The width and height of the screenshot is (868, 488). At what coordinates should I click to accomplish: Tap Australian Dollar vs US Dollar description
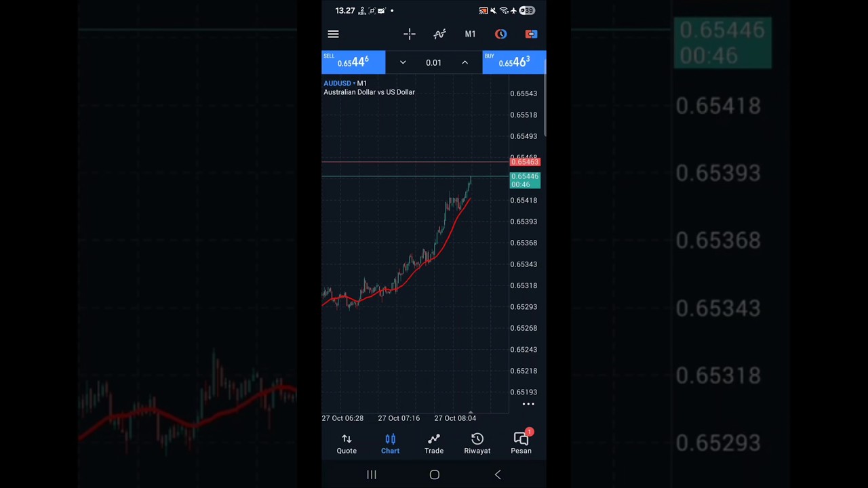pyautogui.click(x=369, y=92)
